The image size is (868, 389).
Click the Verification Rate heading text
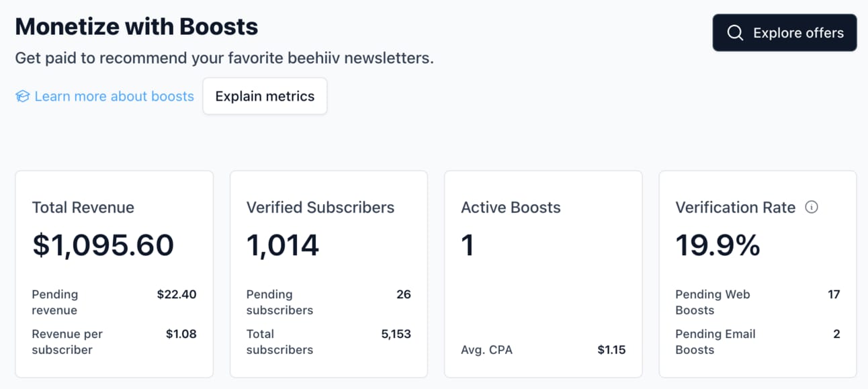point(735,208)
